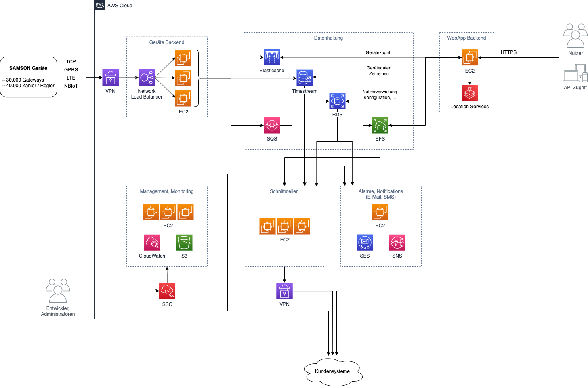The image size is (588, 388).
Task: Click the middle EC2 icon in Management, Monitoring
Action: pyautogui.click(x=168, y=212)
